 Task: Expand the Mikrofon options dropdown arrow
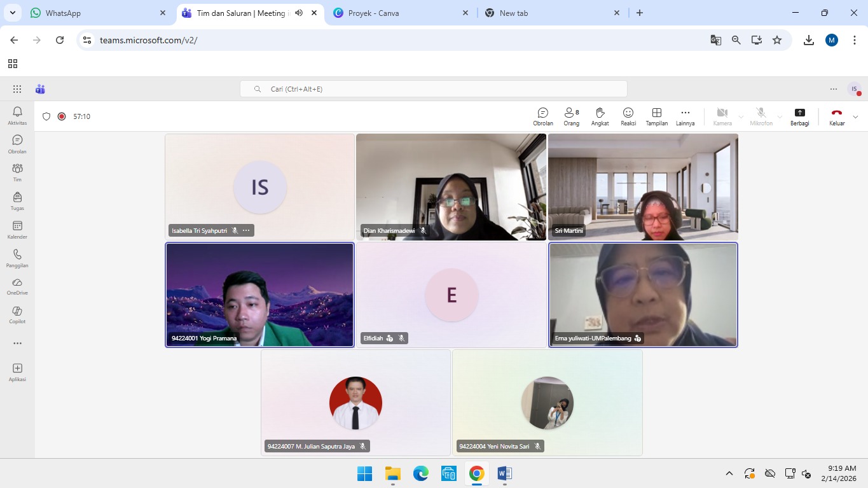(780, 117)
